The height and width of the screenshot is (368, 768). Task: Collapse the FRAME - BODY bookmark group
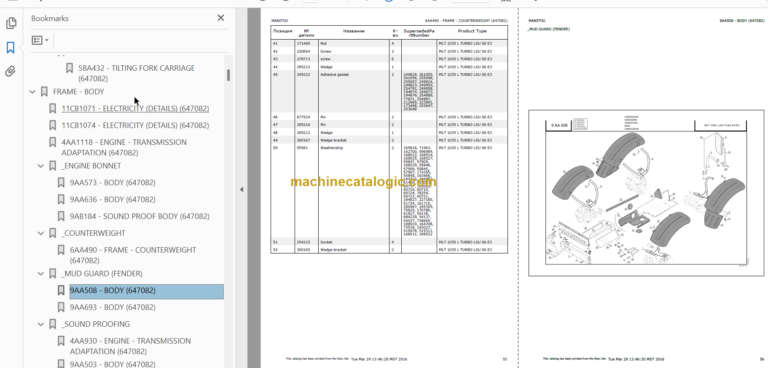(32, 92)
